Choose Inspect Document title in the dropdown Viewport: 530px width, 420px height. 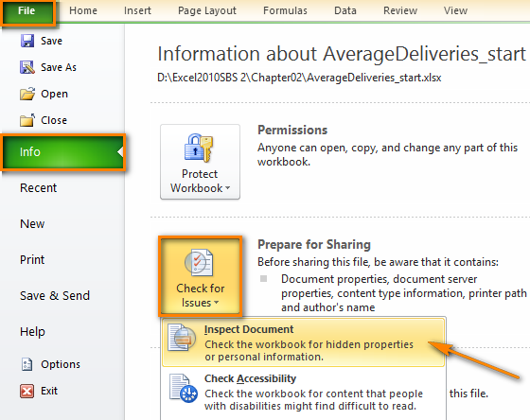(x=249, y=329)
